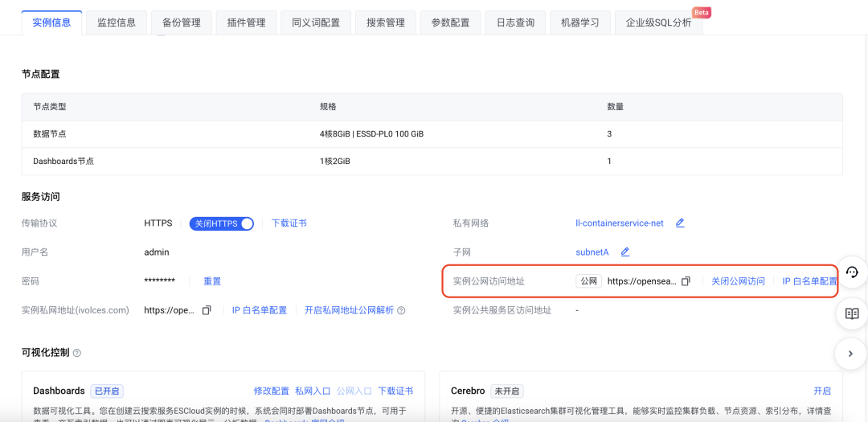Switch to the 监控信息 tab
Screen dimensions: 868x422
click(117, 23)
